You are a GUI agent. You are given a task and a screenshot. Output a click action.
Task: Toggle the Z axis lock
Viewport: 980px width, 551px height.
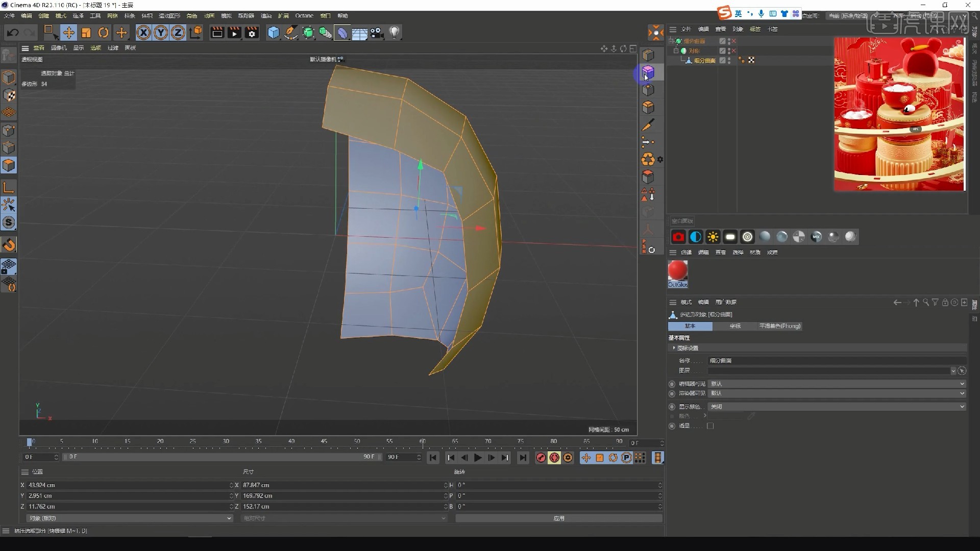click(178, 33)
